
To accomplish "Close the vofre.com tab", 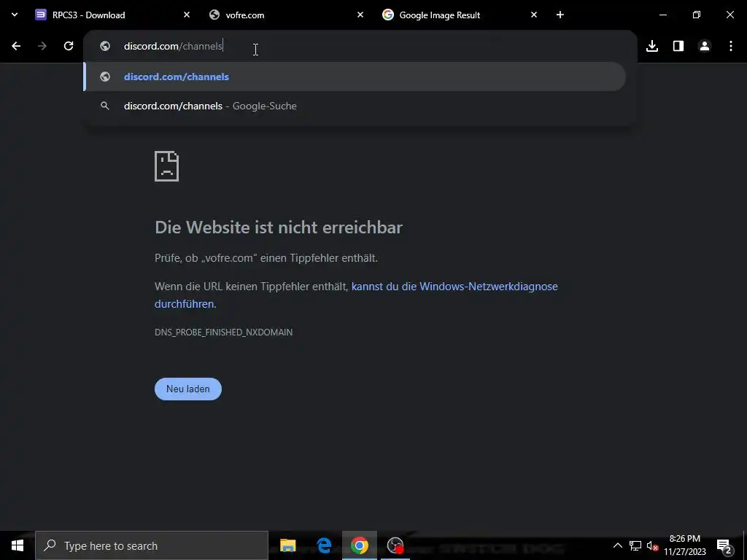I will [360, 15].
